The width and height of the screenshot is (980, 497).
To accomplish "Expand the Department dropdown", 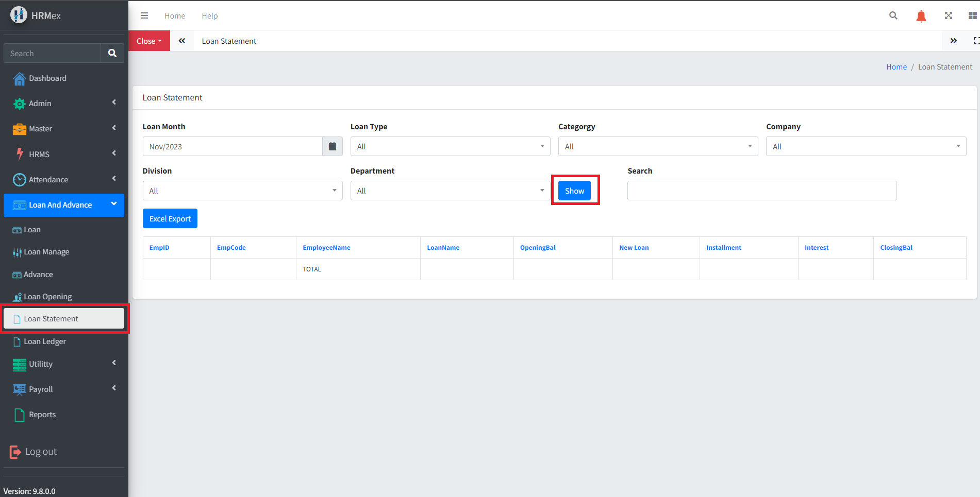I will pyautogui.click(x=450, y=191).
